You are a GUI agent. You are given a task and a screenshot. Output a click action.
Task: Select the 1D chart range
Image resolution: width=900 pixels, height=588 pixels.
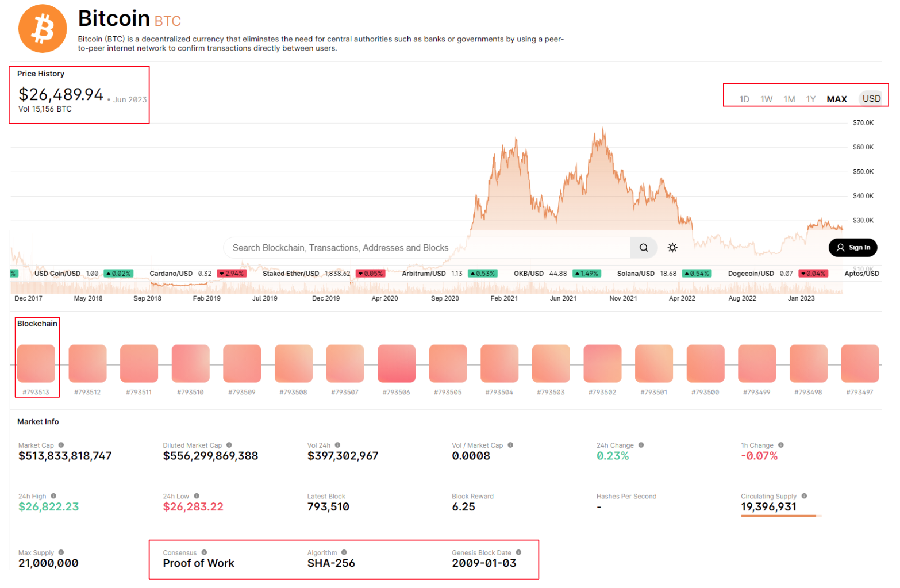click(744, 99)
